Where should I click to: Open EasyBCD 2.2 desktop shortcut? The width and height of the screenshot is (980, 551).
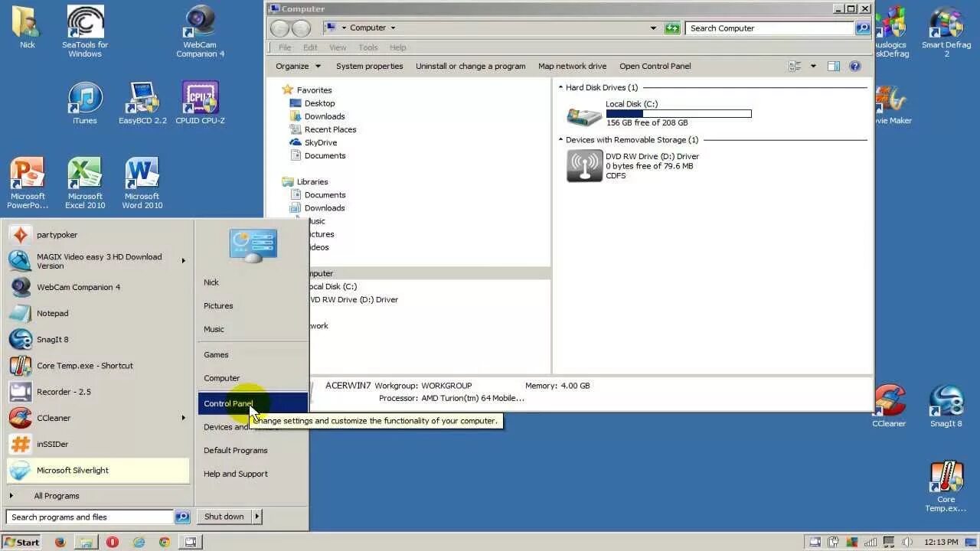click(x=142, y=103)
